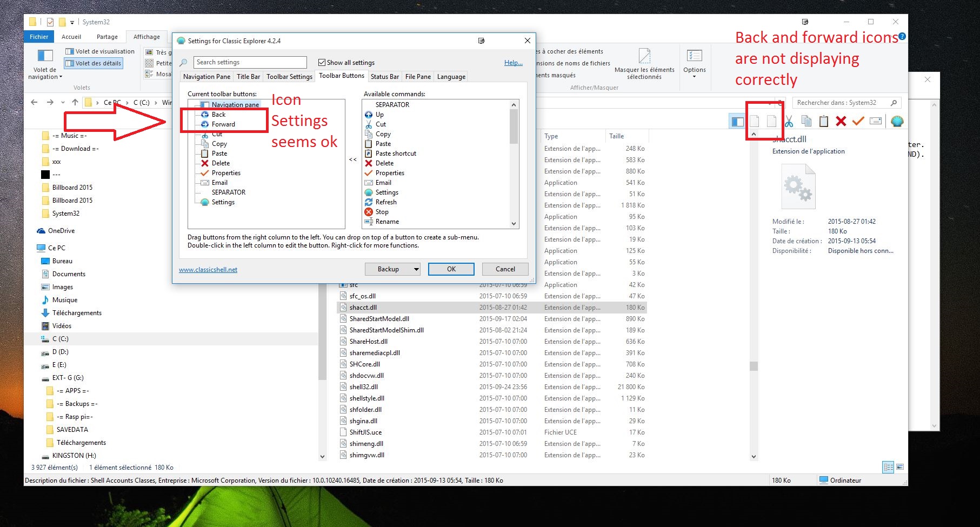Click the red X Delete toolbar icon
980x527 pixels.
coord(841,121)
